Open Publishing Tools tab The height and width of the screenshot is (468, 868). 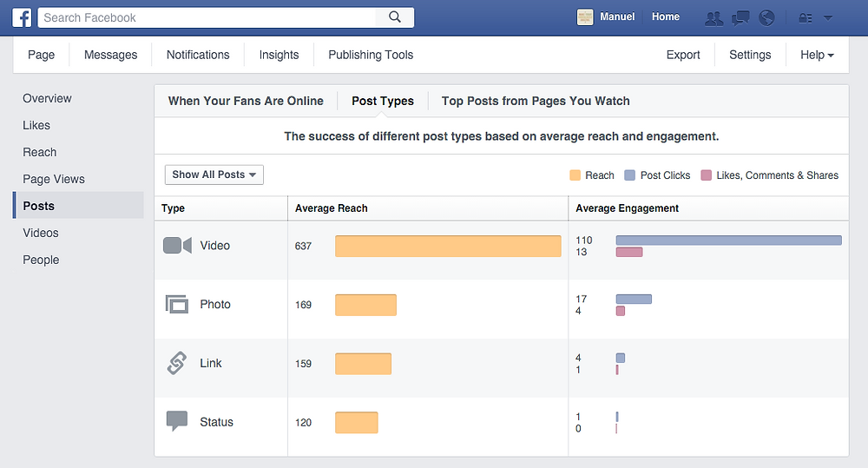click(x=371, y=55)
